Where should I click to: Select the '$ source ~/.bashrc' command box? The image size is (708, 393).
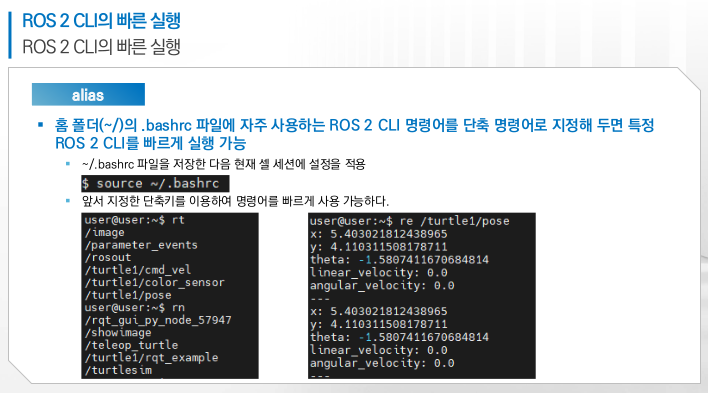(x=155, y=183)
